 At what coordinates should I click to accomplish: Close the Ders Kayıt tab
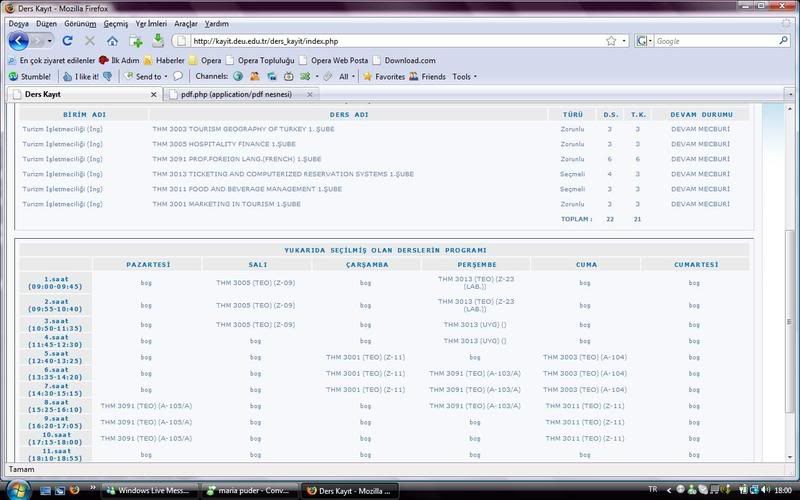point(154,94)
